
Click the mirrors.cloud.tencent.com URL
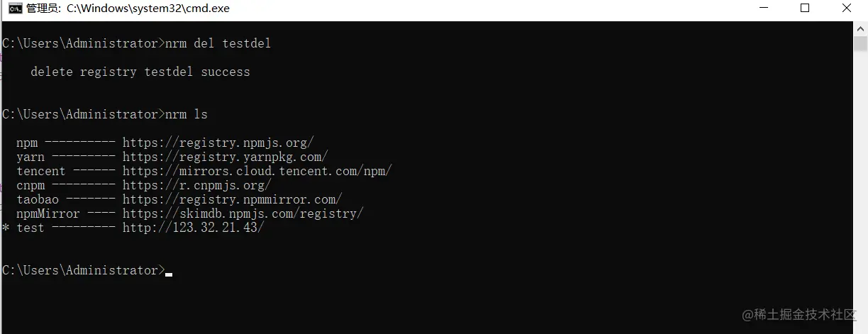(x=257, y=171)
